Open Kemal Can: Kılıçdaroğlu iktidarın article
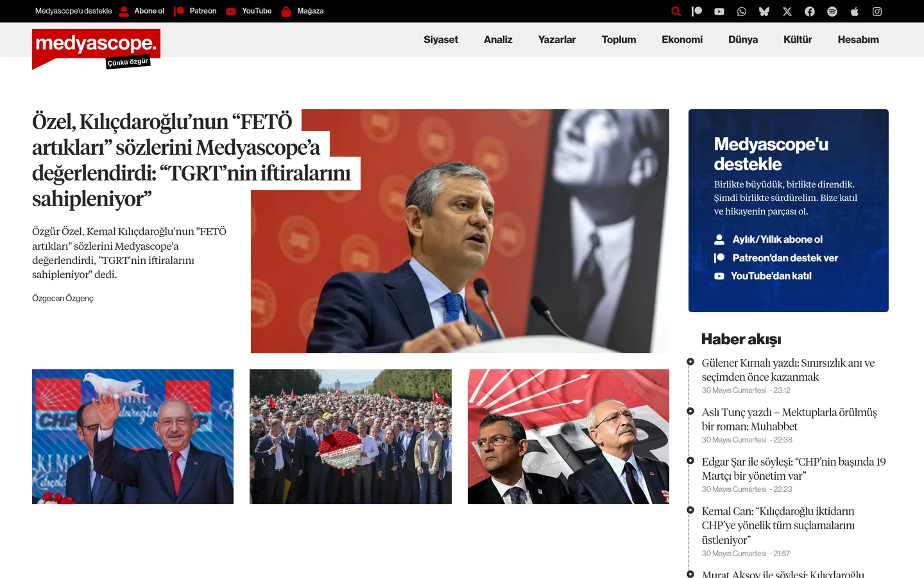Viewport: 924px width, 578px height. tap(778, 525)
